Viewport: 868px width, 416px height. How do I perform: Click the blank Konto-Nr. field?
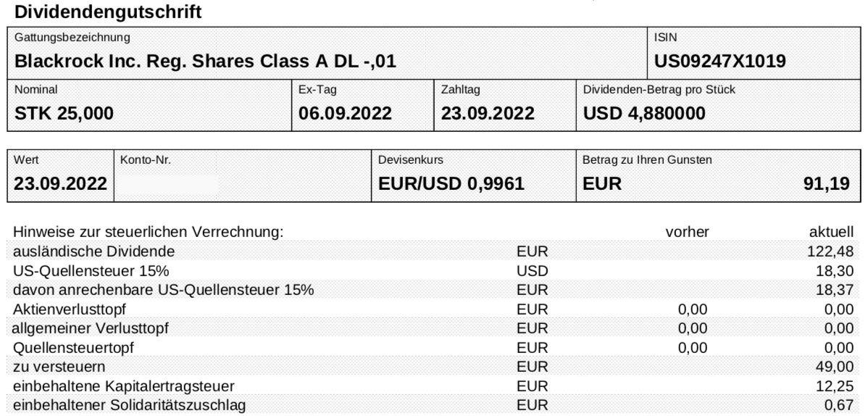coord(243,175)
